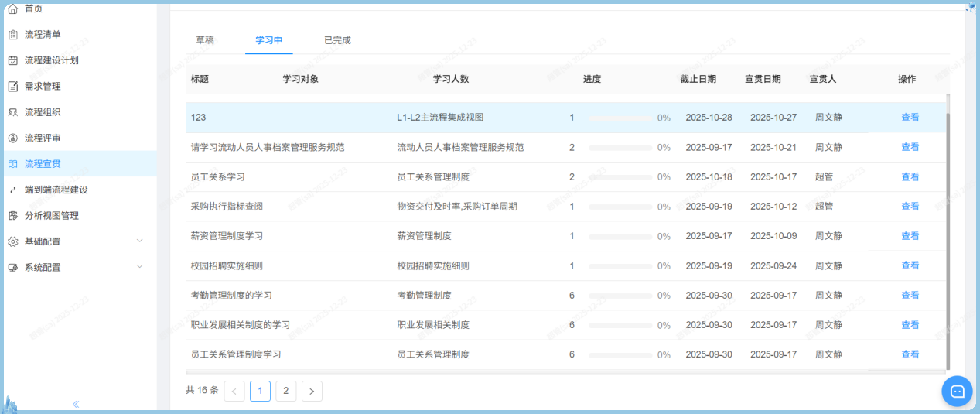Click the 需求管理 edit icon
The width and height of the screenshot is (980, 414).
(12, 86)
